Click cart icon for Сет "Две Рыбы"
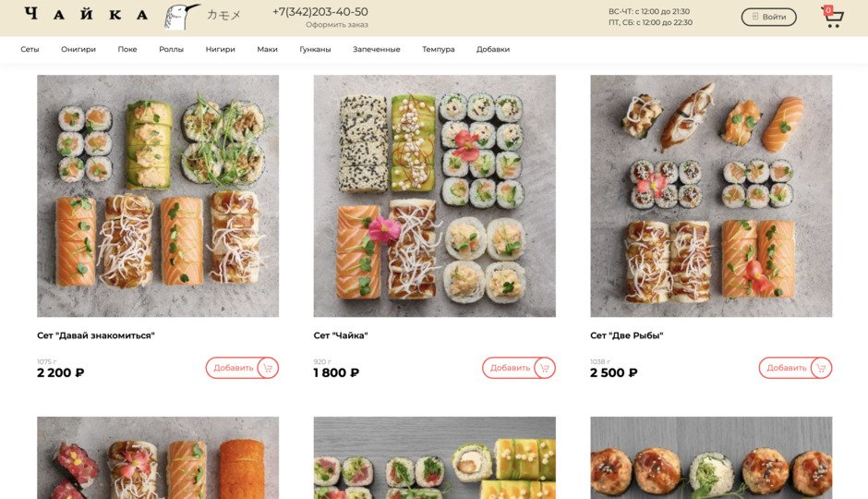 tap(821, 368)
